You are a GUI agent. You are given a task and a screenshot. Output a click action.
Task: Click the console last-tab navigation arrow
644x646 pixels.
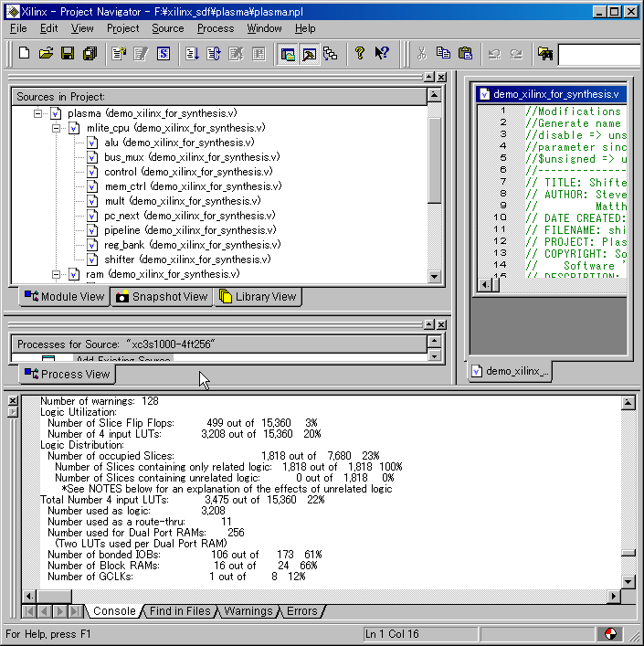75,611
